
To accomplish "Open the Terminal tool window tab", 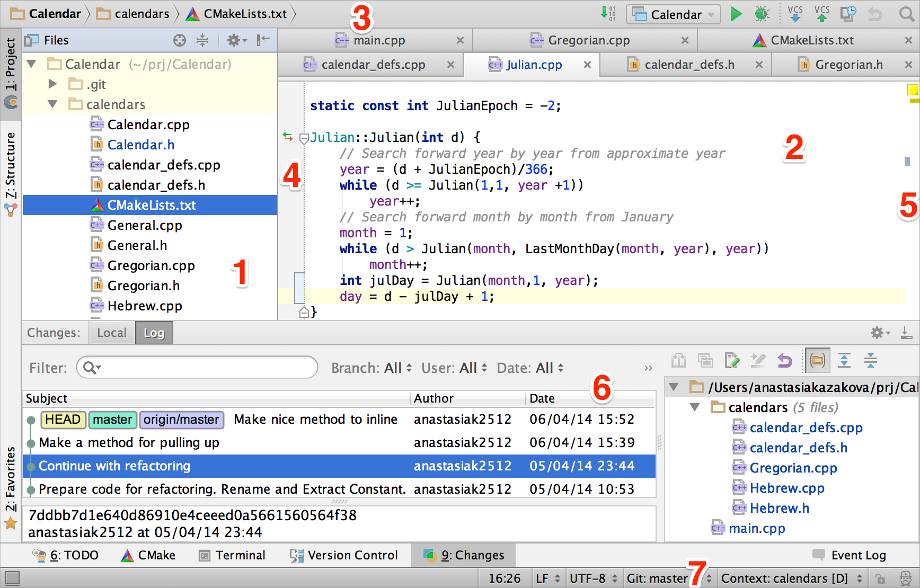I will pyautogui.click(x=232, y=555).
